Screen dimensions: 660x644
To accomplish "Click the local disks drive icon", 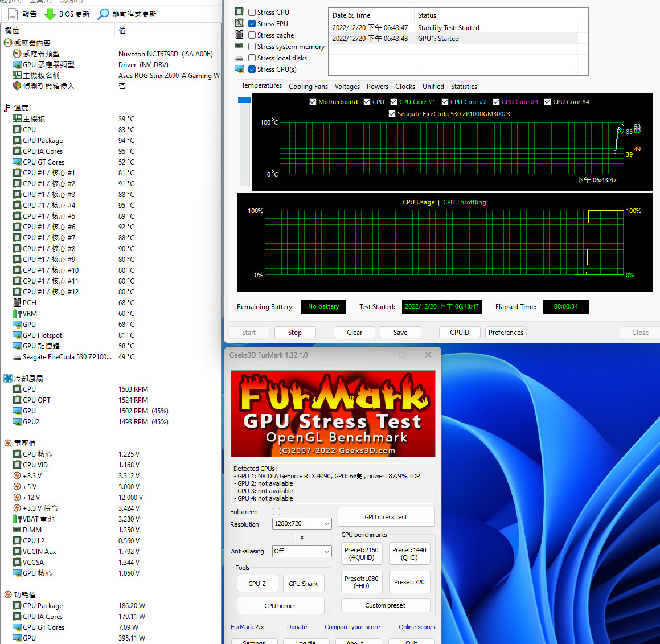I will pyautogui.click(x=239, y=58).
